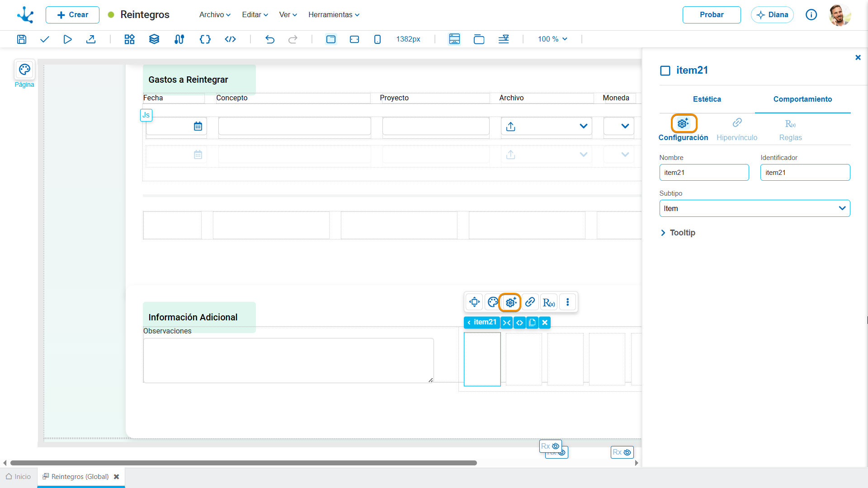The image size is (868, 488).
Task: Click the hyperlink icon in floating toolbar
Action: tap(530, 302)
